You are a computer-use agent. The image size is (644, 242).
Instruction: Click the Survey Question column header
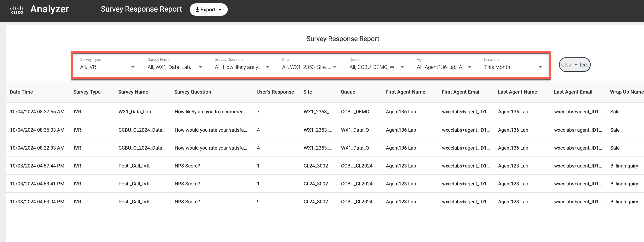tap(192, 92)
